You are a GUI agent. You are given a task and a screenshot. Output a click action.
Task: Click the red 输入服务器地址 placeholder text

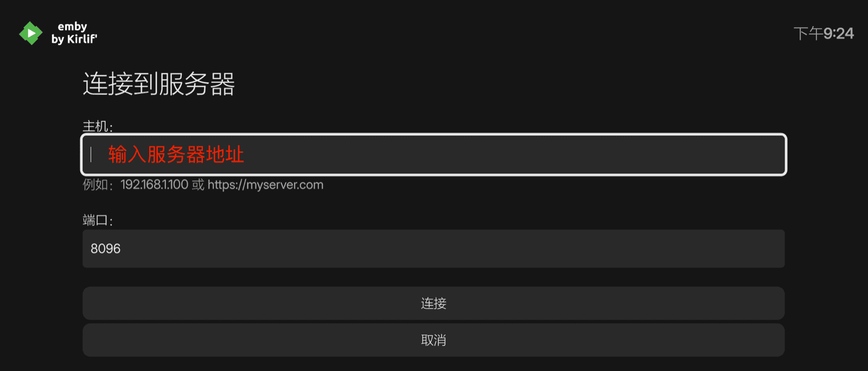click(176, 155)
